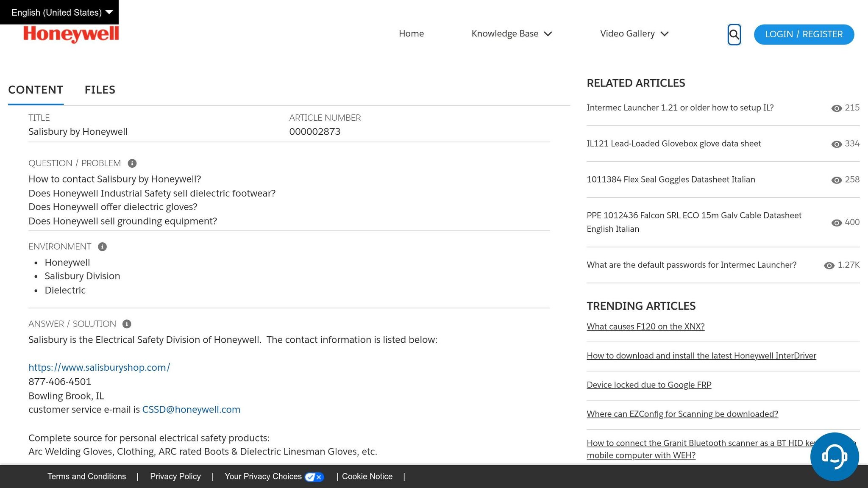Click the dielectric footwear question line
The image size is (868, 488).
click(x=152, y=194)
